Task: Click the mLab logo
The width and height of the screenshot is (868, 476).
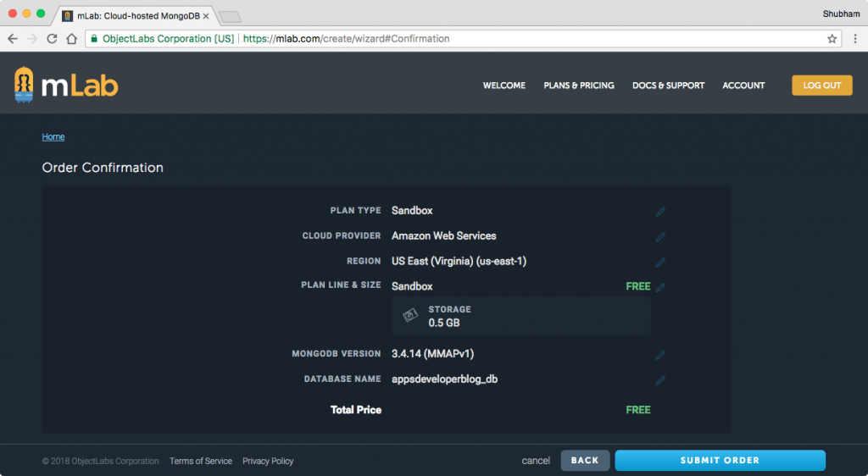Action: 66,85
